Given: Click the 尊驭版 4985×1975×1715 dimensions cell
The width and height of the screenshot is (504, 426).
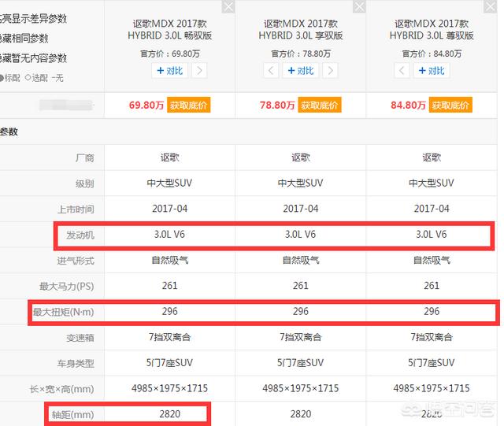Looking at the screenshot, I should [432, 388].
